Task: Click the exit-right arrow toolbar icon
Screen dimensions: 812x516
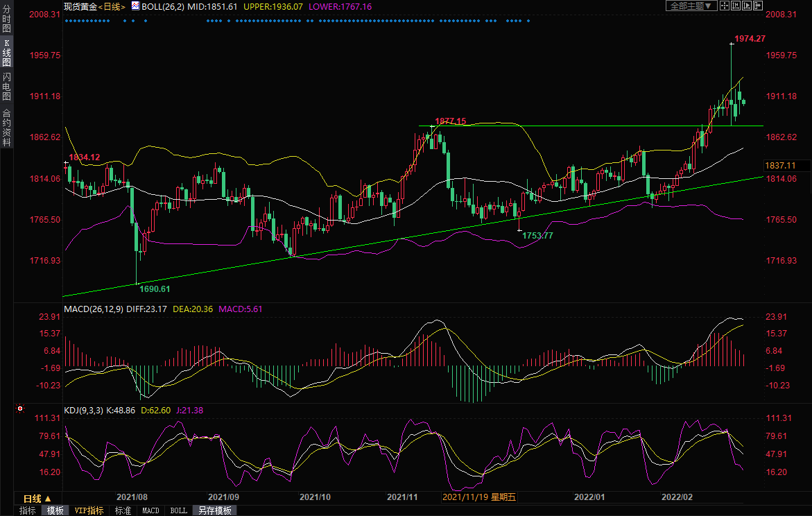Action: (757, 6)
